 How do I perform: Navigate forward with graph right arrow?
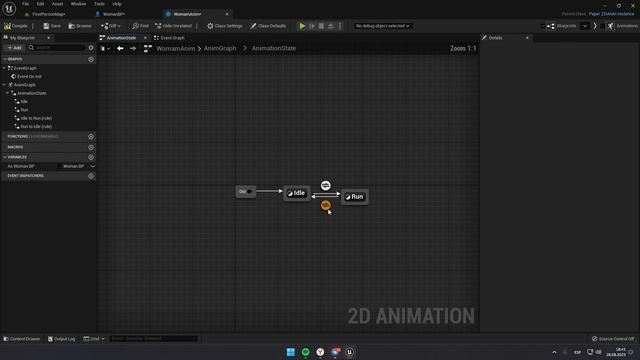click(133, 48)
